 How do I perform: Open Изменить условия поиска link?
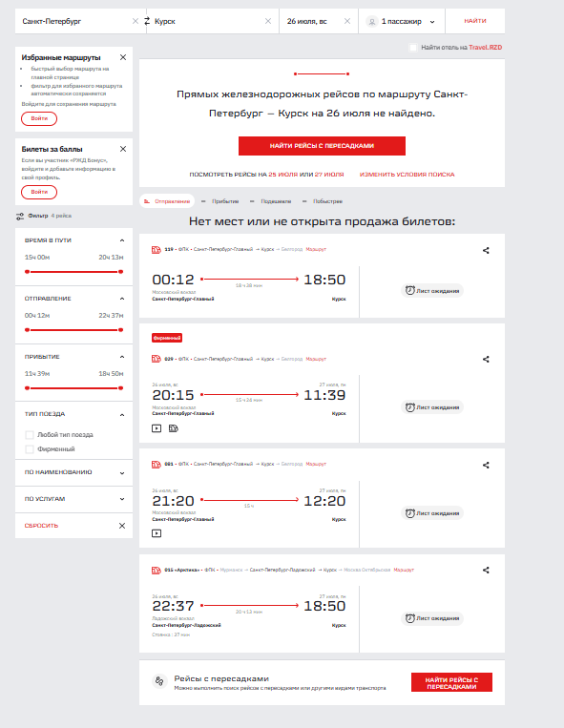pyautogui.click(x=407, y=175)
